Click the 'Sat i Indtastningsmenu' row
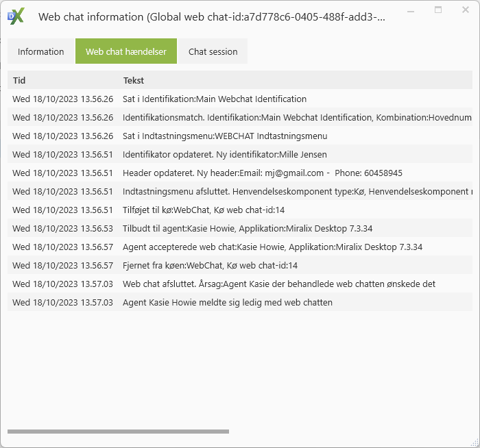Screen dimensions: 480x448 [224, 136]
